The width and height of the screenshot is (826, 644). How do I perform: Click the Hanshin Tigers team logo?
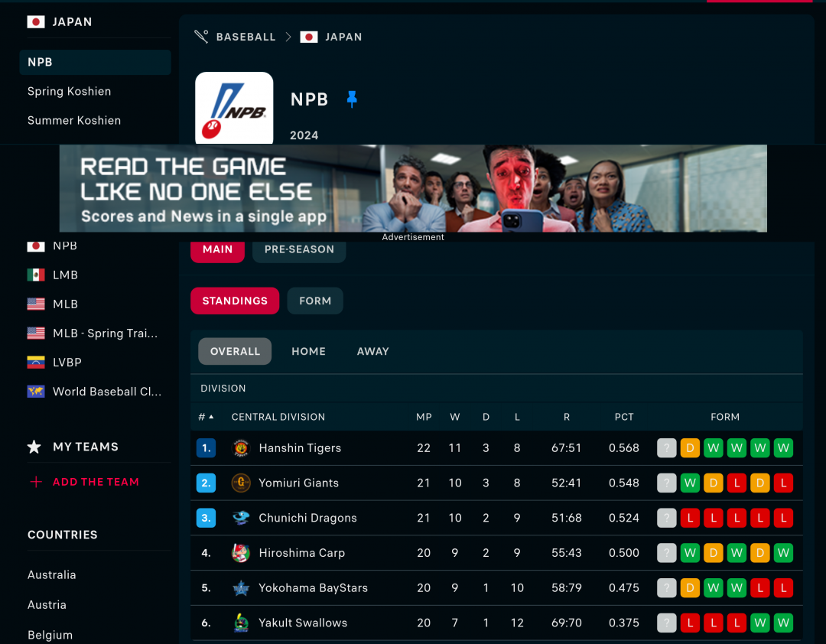coord(241,448)
